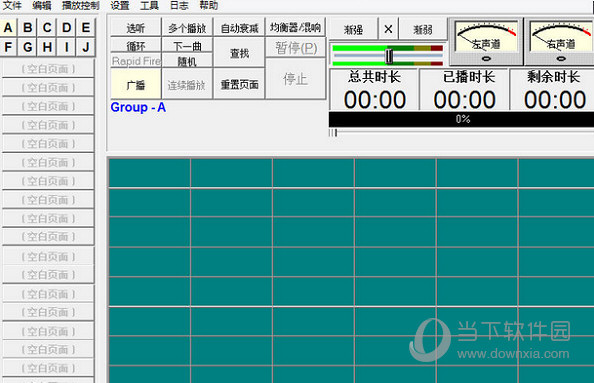The height and width of the screenshot is (383, 594).
Task: Click the 停止 stop button
Action: (295, 79)
